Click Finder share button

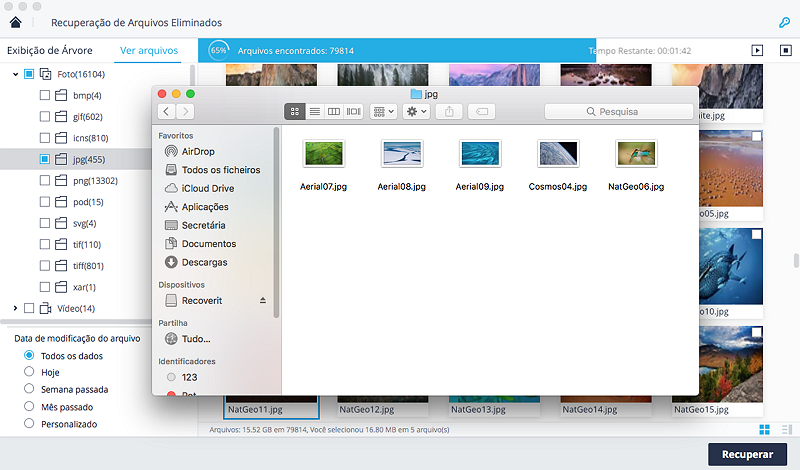(449, 111)
